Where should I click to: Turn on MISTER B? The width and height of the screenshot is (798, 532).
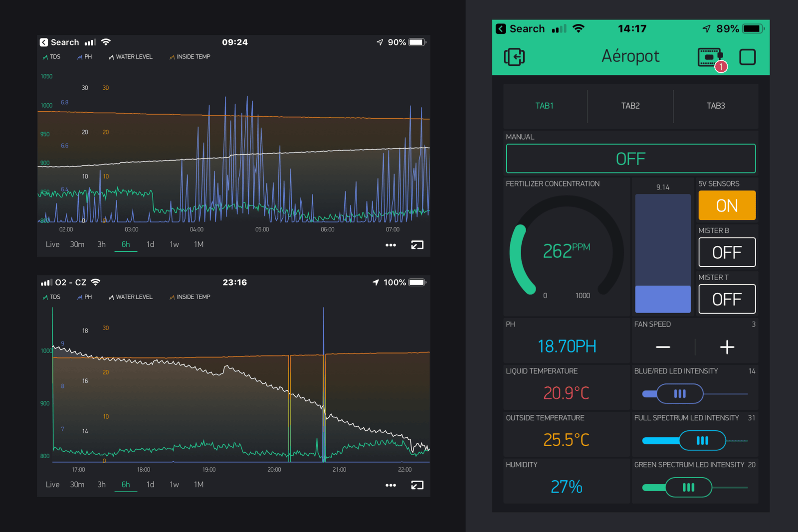(x=727, y=252)
